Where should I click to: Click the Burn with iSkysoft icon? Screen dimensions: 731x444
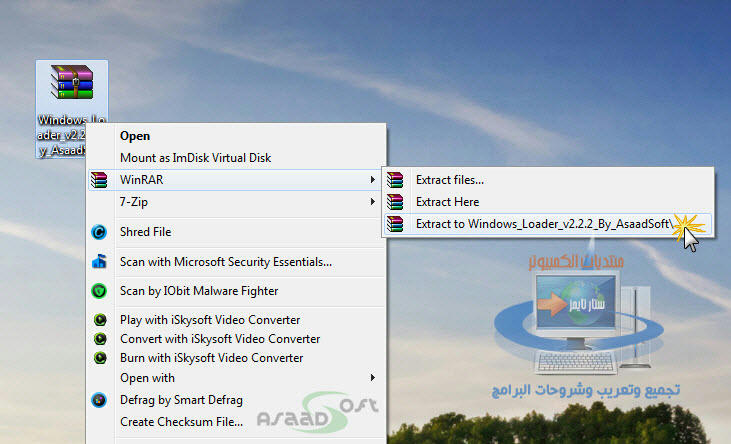point(99,357)
